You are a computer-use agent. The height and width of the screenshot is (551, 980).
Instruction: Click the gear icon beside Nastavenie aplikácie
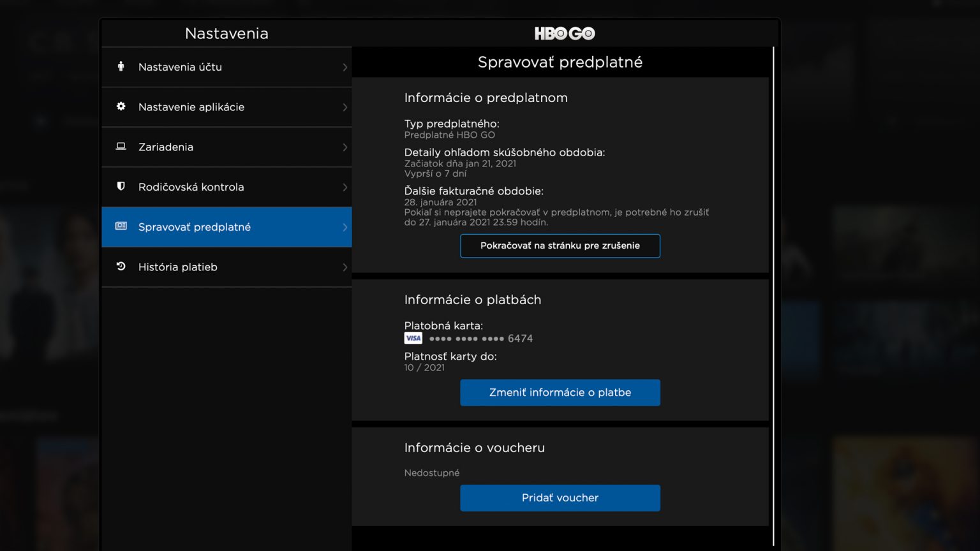coord(121,107)
